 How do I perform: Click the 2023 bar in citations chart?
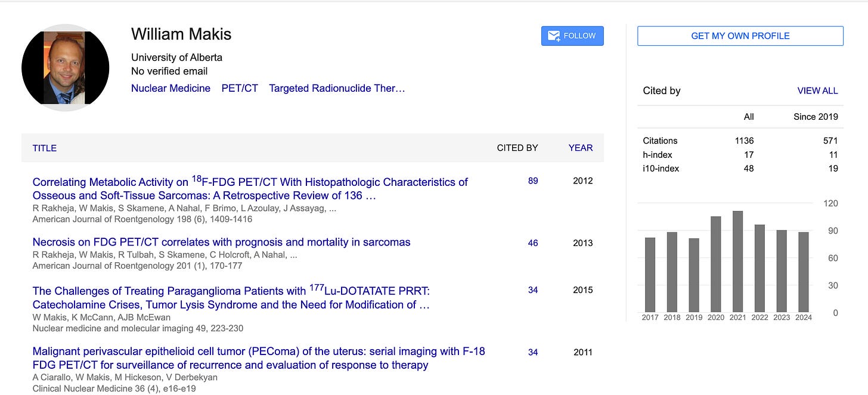781,271
